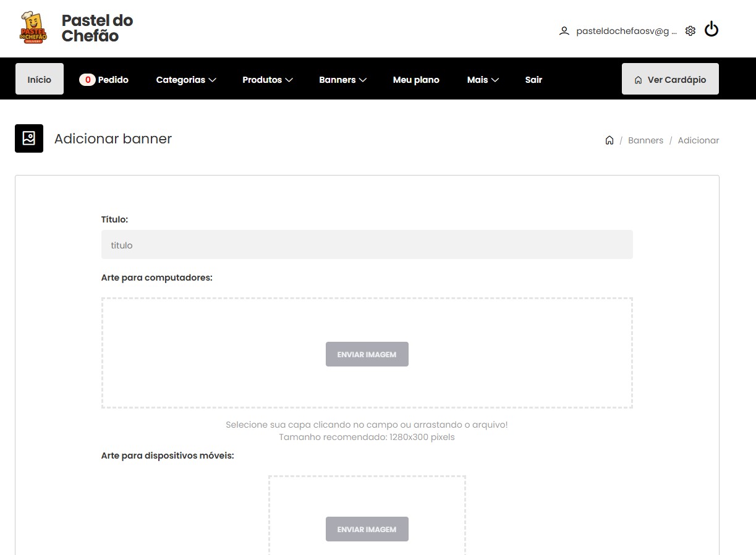Open the Meu plano menu item
Image resolution: width=756 pixels, height=555 pixels.
click(416, 79)
